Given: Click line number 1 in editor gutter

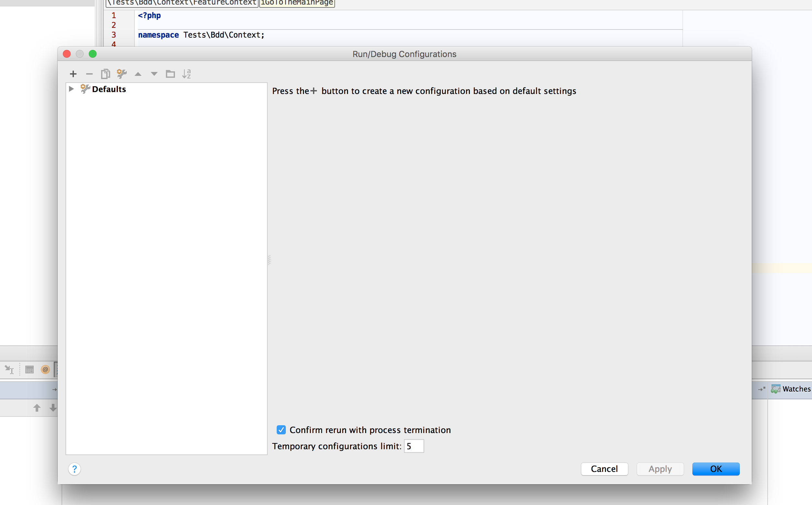Looking at the screenshot, I should (x=113, y=15).
